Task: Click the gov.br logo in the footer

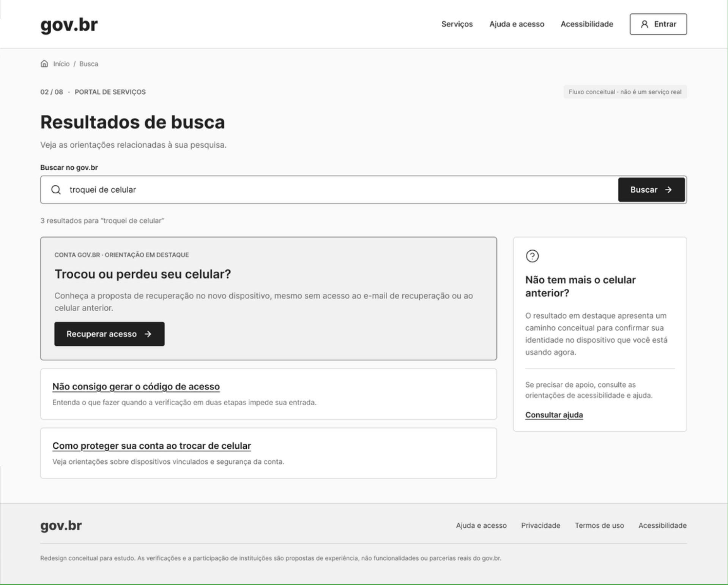Action: (x=61, y=525)
